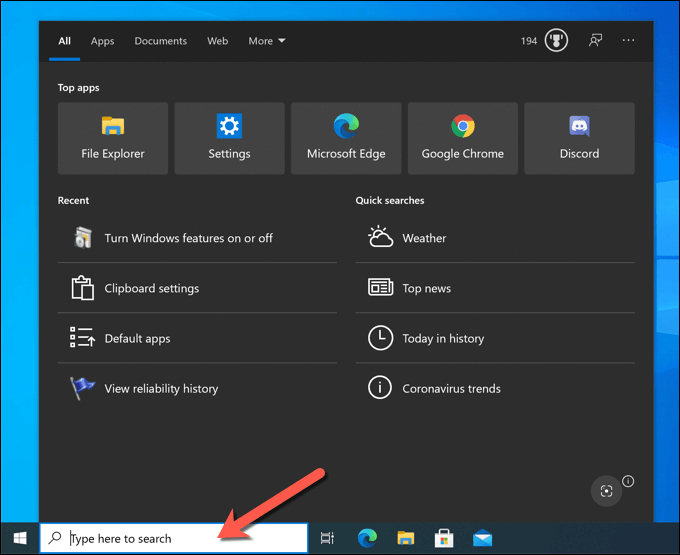Open the feedback icon in search header
Image resolution: width=680 pixels, height=555 pixels.
pyautogui.click(x=596, y=41)
